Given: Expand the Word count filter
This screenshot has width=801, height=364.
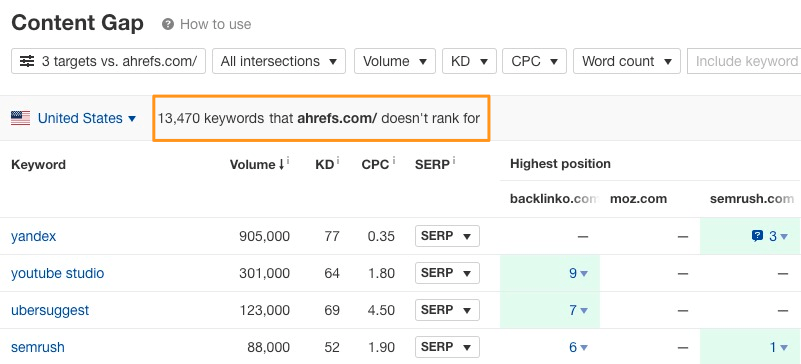Looking at the screenshot, I should point(627,61).
